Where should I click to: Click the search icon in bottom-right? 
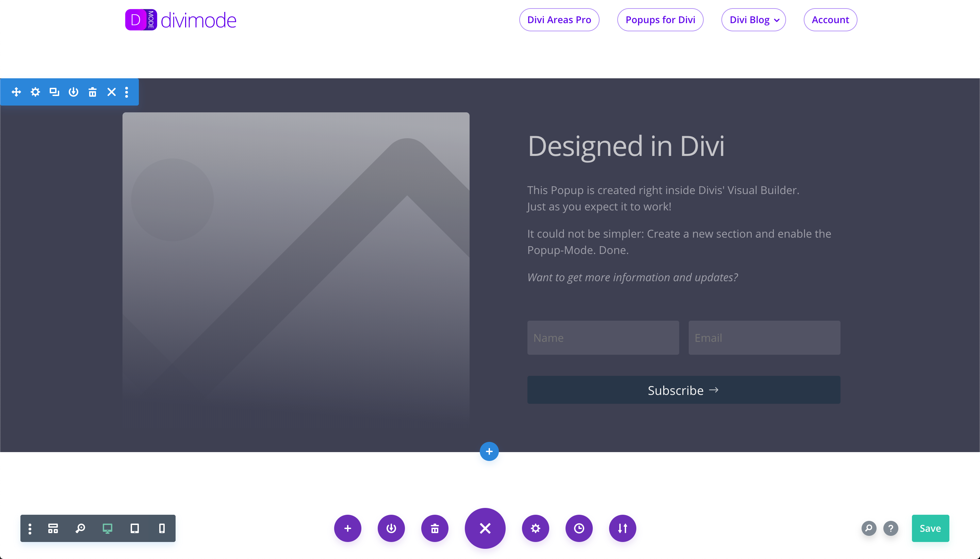click(869, 528)
